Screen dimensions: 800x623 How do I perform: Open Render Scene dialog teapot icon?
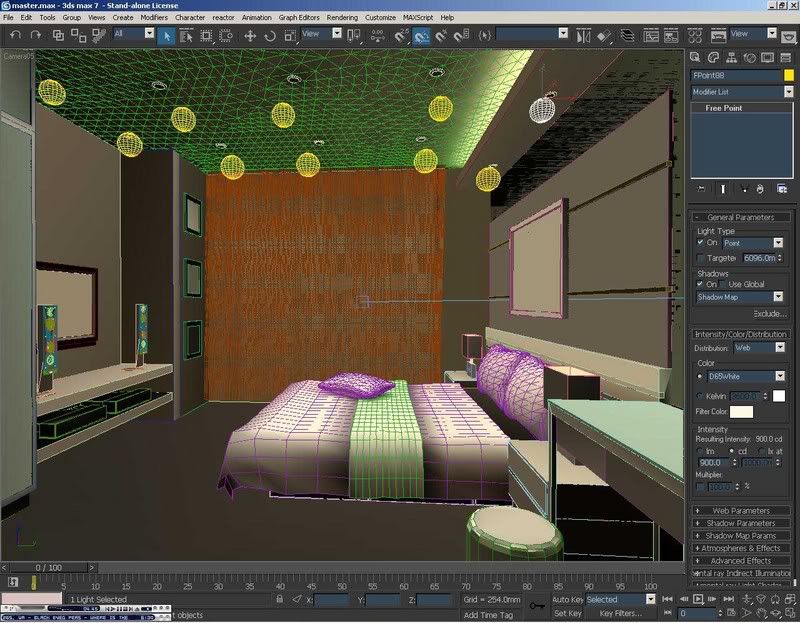coord(718,36)
